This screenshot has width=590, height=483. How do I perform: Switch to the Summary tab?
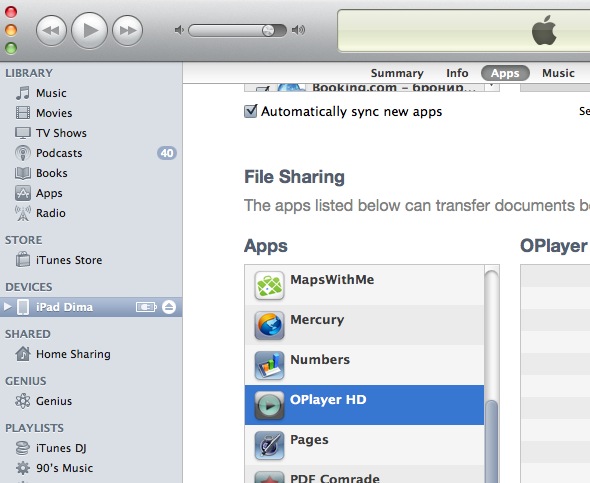tap(397, 73)
